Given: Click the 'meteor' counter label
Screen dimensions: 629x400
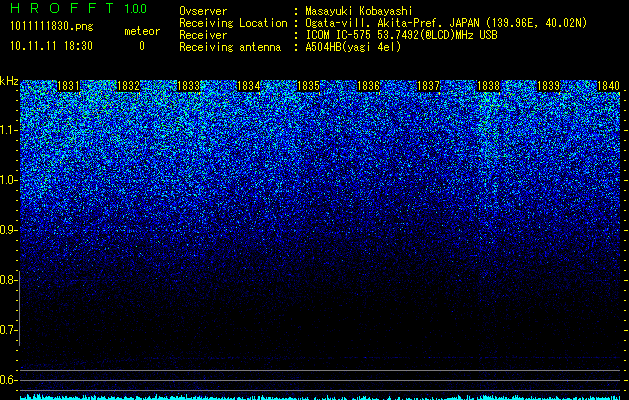Looking at the screenshot, I should click(142, 31).
